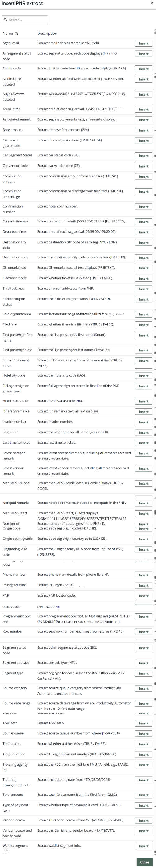Insert the Airline code extract
156x868 pixels.
click(144, 69)
